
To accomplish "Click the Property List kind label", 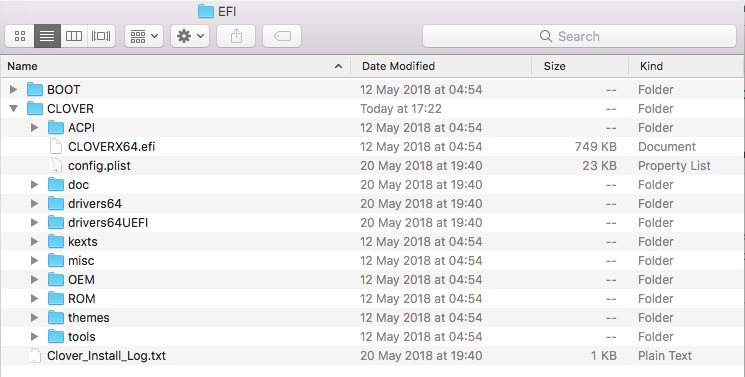I will pos(674,166).
